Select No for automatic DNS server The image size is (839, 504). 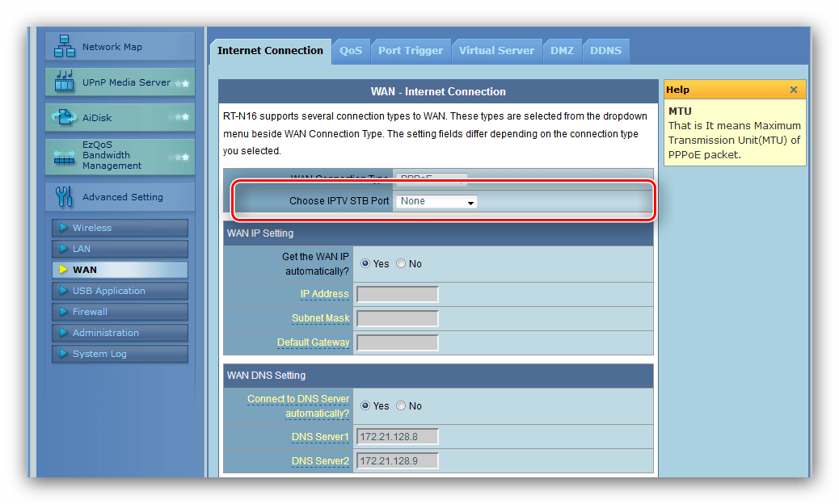click(x=401, y=406)
